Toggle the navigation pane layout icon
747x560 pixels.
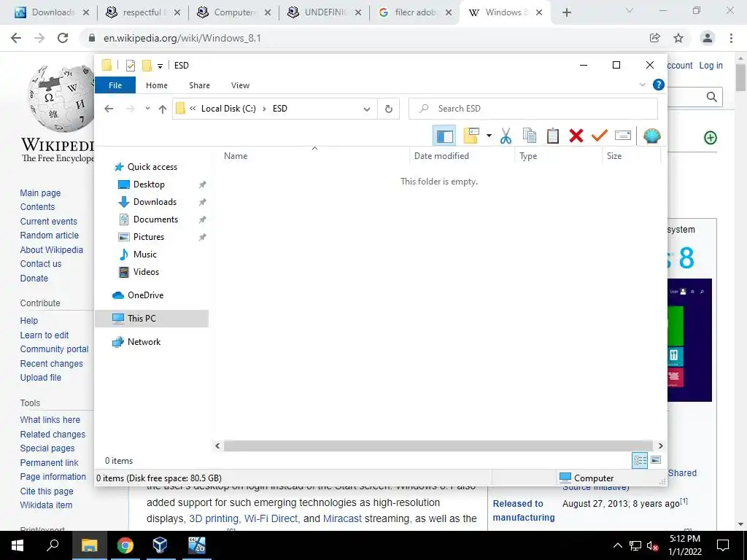pos(444,136)
